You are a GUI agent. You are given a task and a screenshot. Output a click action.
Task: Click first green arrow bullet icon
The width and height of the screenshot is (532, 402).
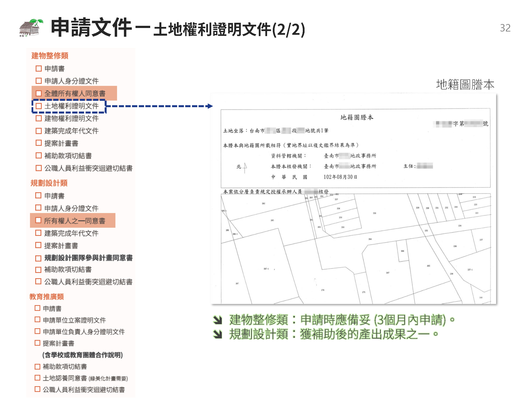217,320
